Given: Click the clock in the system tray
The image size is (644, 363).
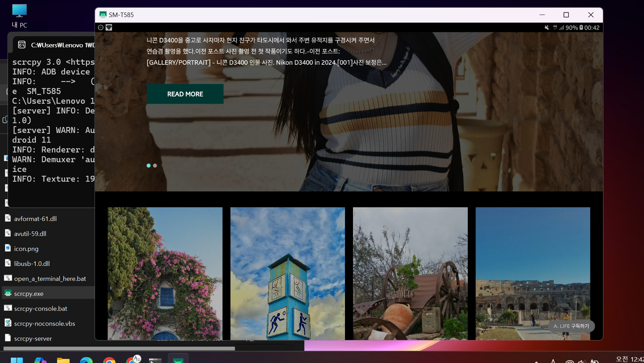Looking at the screenshot, I should (630, 359).
